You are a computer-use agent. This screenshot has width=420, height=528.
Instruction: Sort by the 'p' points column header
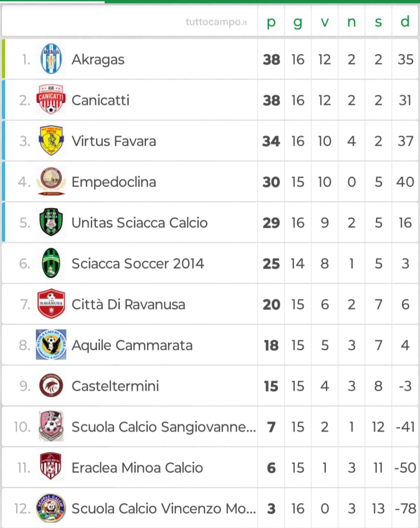pyautogui.click(x=271, y=22)
